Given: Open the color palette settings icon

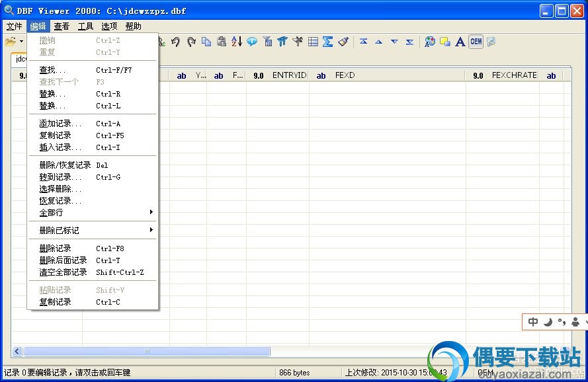Looking at the screenshot, I should click(x=430, y=42).
